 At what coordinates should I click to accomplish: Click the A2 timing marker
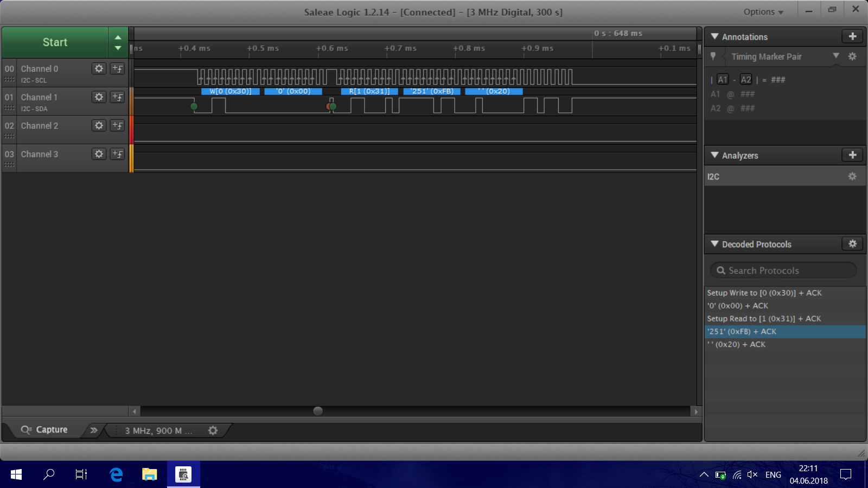pos(746,80)
